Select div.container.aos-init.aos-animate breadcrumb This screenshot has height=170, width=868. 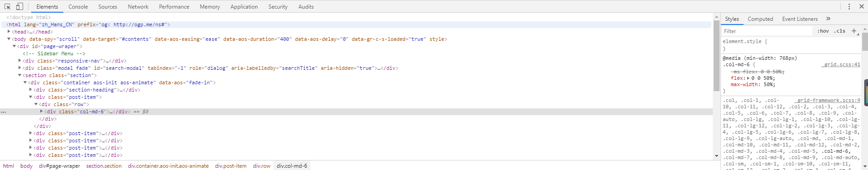coord(168,166)
